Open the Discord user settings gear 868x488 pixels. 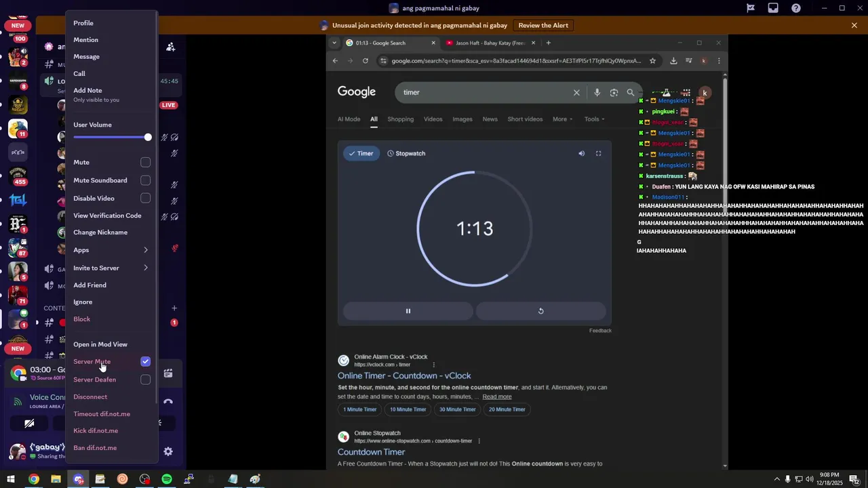click(x=168, y=451)
